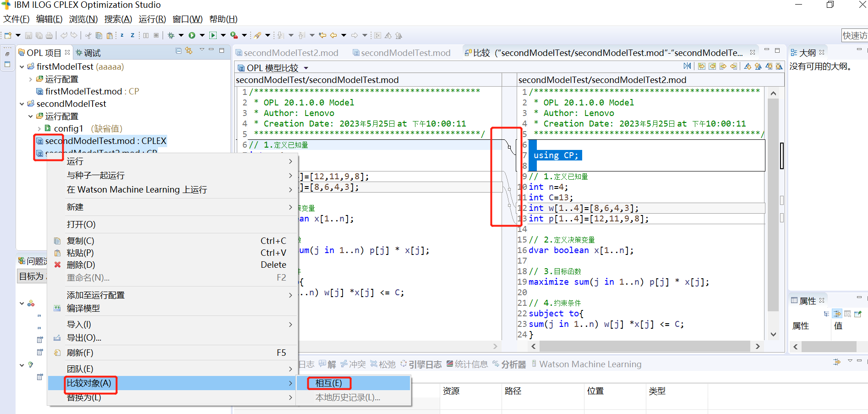Open the OPL projects view menu triangle
This screenshot has width=868, height=414.
point(202,50)
